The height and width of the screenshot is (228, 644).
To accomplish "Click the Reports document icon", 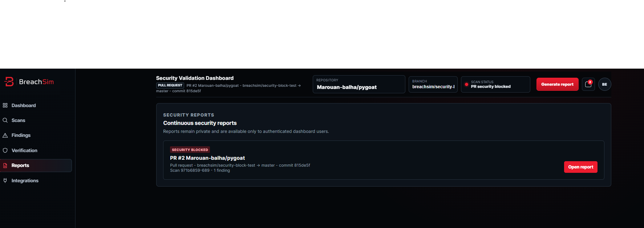I will coord(5,166).
